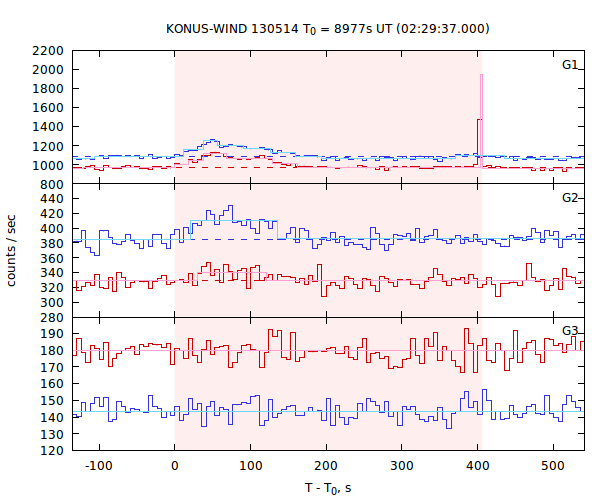600x500 pixels.
Task: Click the plot title KONUS-WIND 130514
Action: [328, 29]
